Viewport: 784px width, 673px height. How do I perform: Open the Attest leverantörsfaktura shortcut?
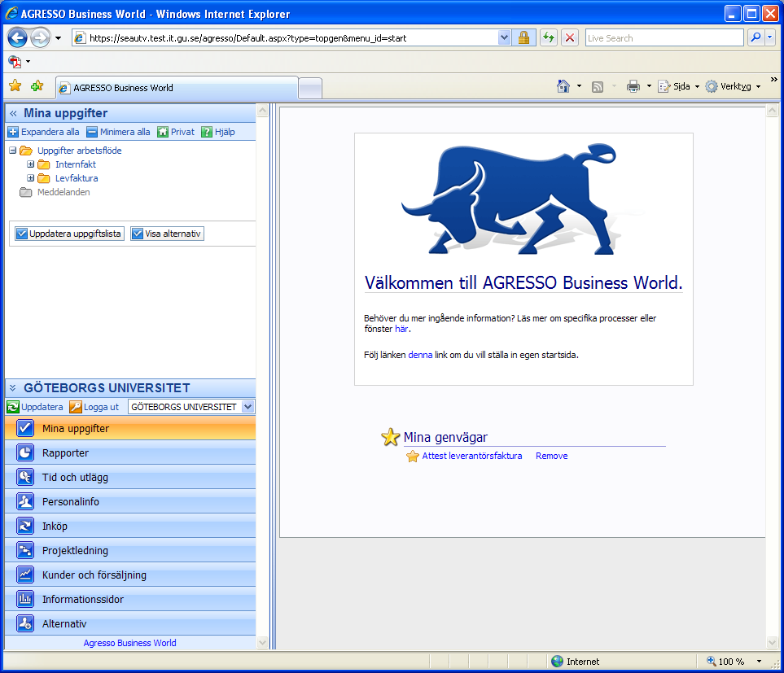[472, 456]
